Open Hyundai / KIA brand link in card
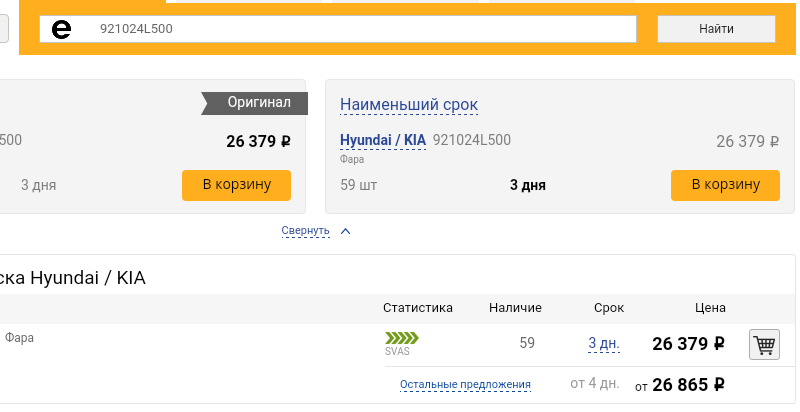The height and width of the screenshot is (412, 800). pyautogui.click(x=383, y=141)
